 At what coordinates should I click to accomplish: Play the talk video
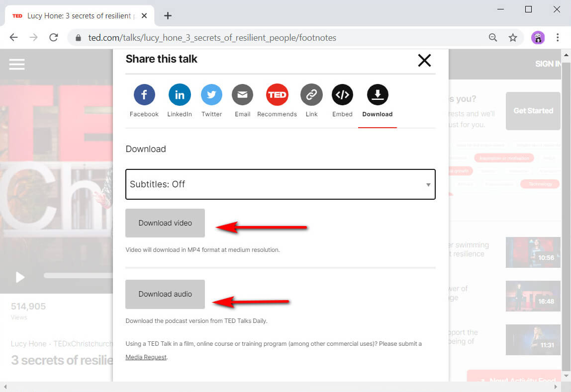pyautogui.click(x=20, y=277)
